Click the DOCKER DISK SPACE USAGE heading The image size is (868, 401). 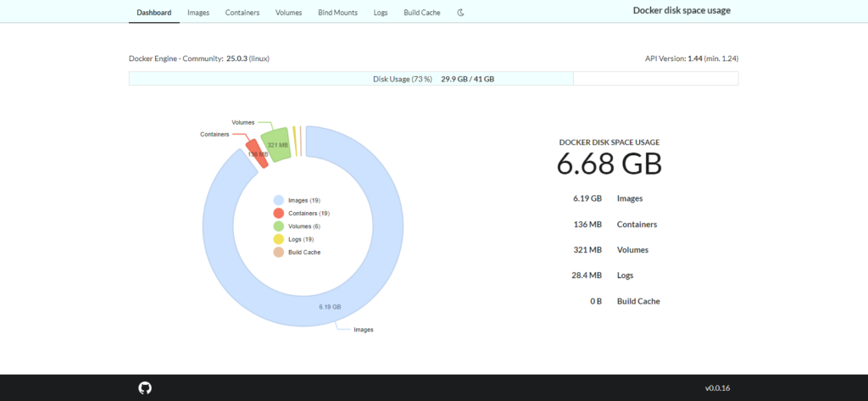(609, 142)
